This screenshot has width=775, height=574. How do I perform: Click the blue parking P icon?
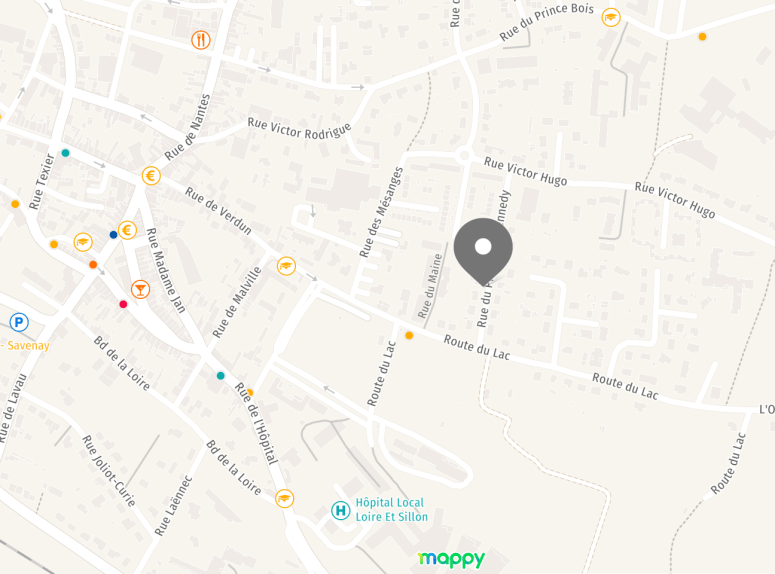coord(19,322)
